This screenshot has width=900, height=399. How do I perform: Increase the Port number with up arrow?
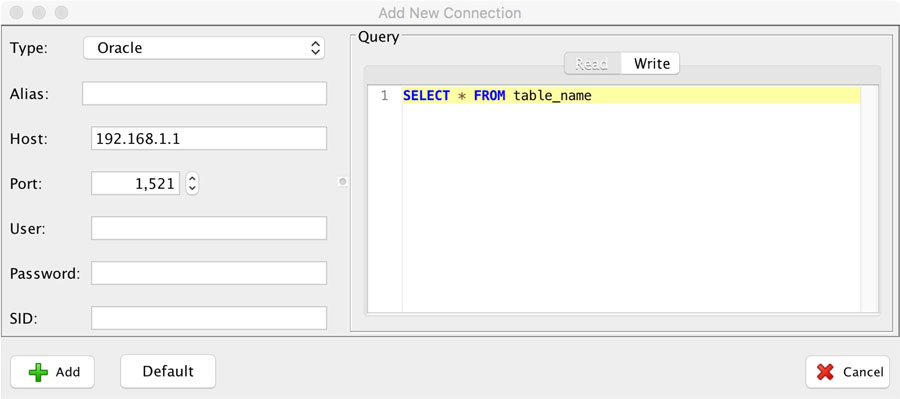coord(192,179)
